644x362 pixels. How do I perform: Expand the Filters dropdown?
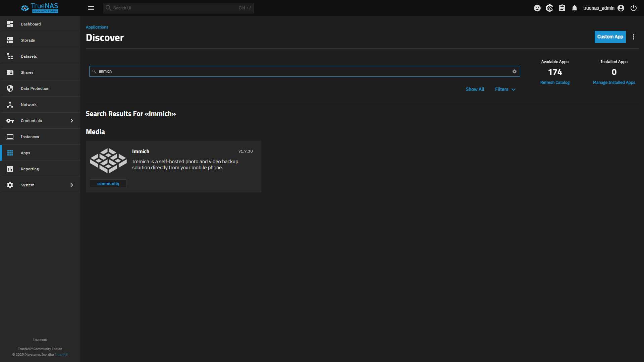505,89
